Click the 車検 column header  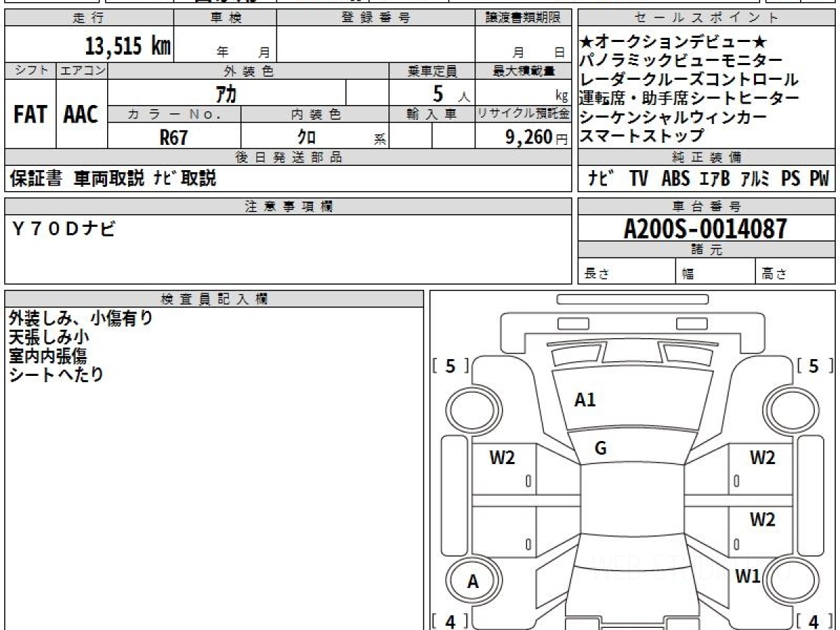(x=225, y=18)
